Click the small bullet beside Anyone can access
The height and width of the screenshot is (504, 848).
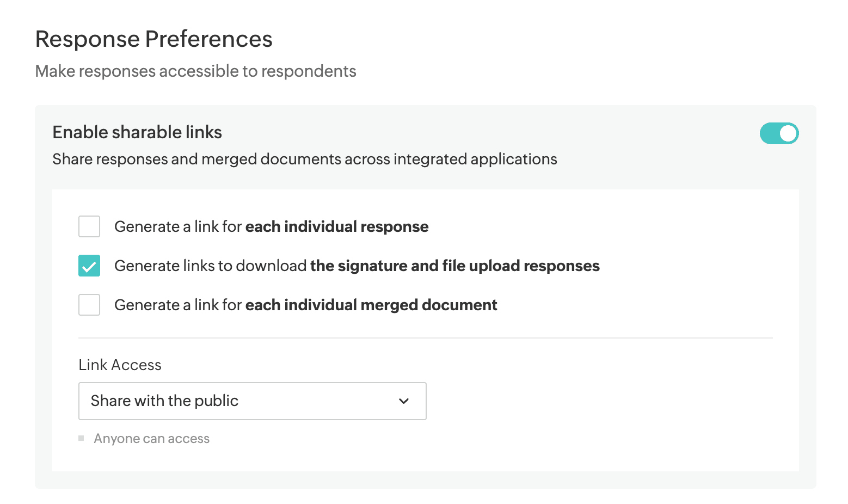click(x=81, y=438)
